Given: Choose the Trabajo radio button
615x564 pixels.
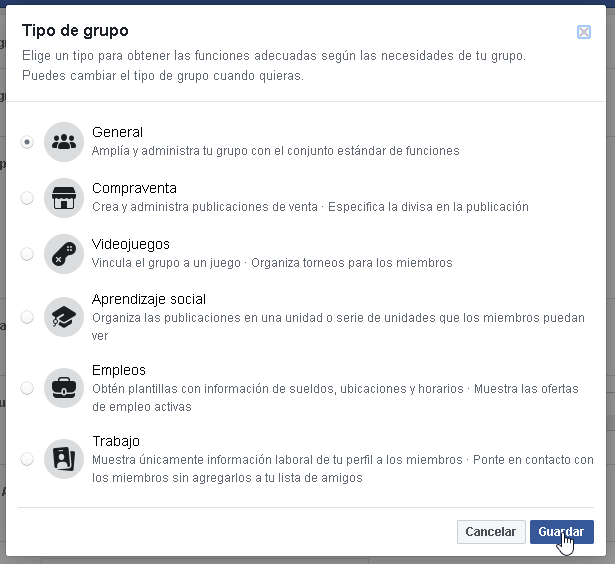Looking at the screenshot, I should [x=27, y=459].
